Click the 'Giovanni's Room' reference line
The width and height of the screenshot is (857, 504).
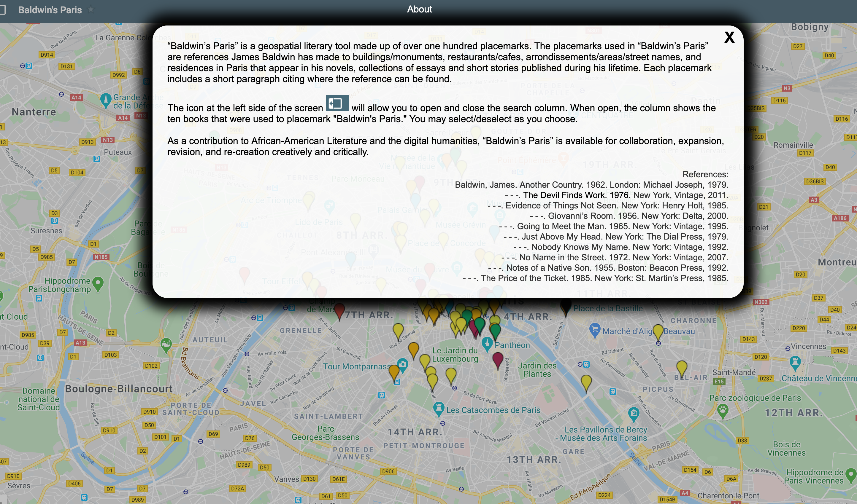coord(629,216)
